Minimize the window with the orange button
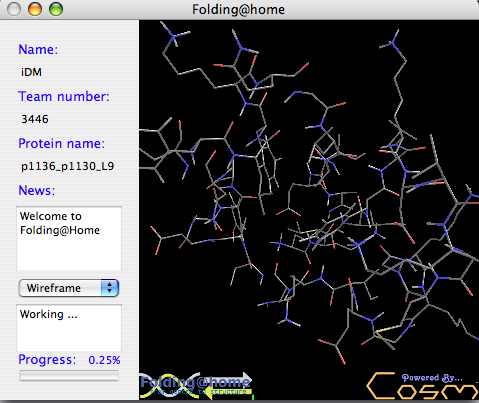The width and height of the screenshot is (479, 403). (x=35, y=9)
